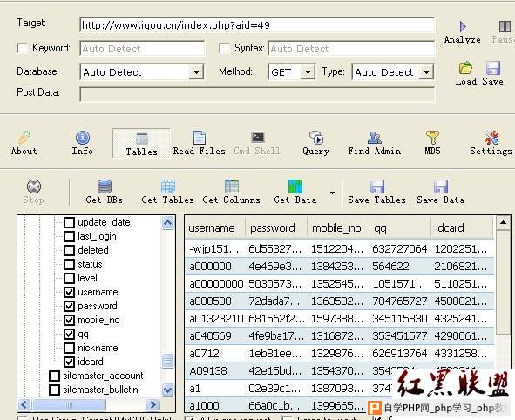
Task: Click the mobile_no column header
Action: [337, 227]
